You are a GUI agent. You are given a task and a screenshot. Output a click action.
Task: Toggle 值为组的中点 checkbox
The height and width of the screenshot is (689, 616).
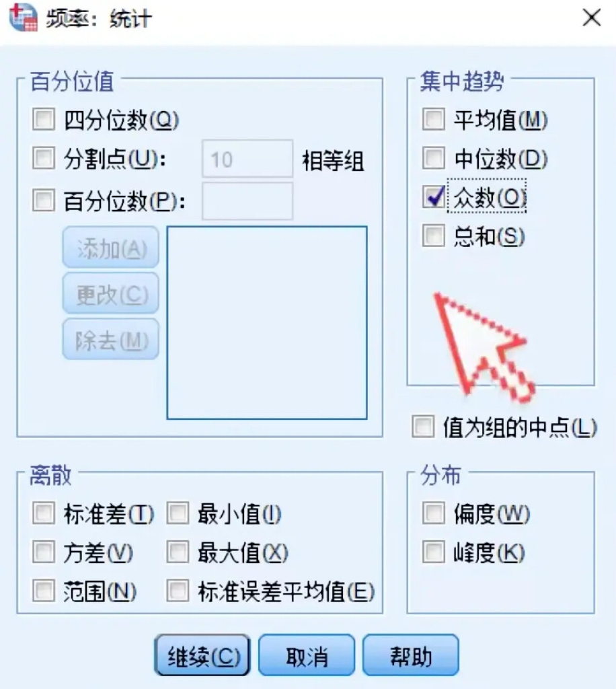coord(423,427)
